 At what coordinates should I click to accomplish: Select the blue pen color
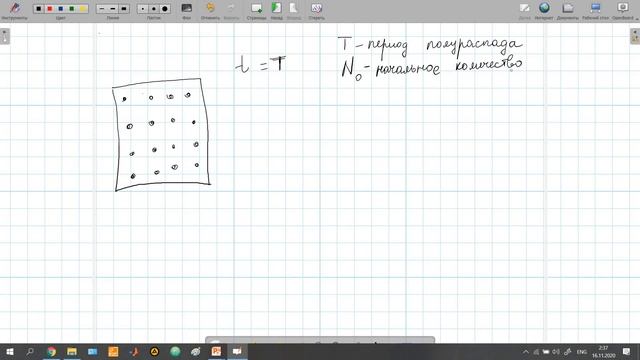click(x=61, y=9)
